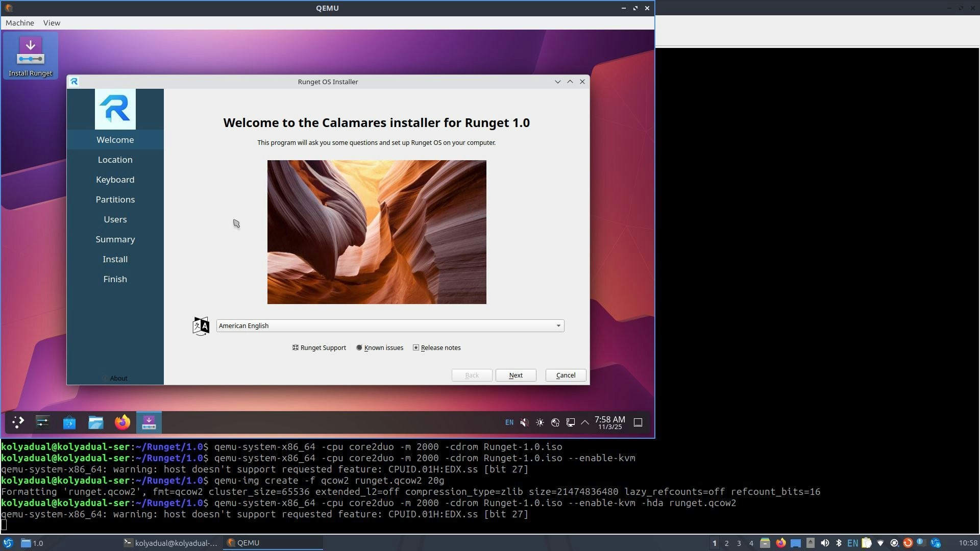Viewport: 980px width, 551px height.
Task: Click the Next button
Action: click(x=516, y=375)
